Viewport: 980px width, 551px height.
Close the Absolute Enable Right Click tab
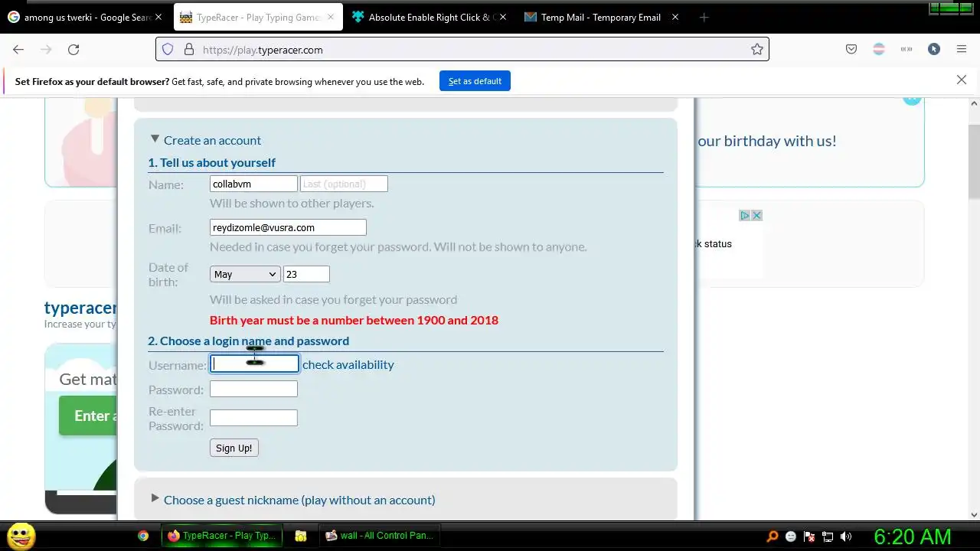(x=502, y=17)
